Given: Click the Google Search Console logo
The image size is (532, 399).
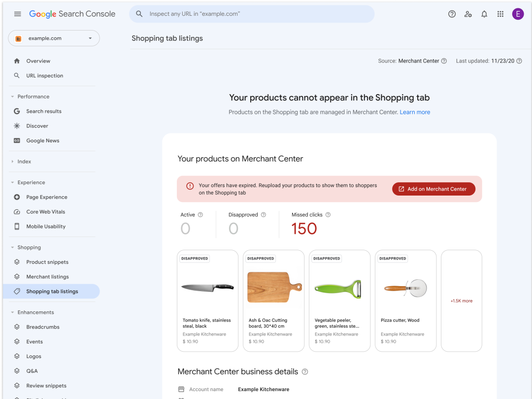Looking at the screenshot, I should (72, 14).
